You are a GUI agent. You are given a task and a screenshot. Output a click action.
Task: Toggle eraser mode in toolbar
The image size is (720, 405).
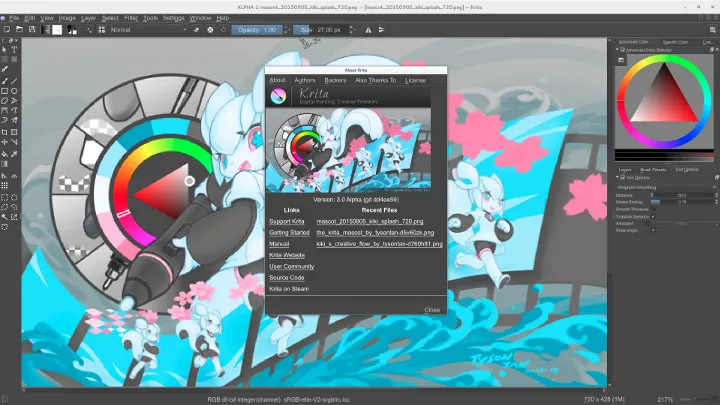coord(197,30)
